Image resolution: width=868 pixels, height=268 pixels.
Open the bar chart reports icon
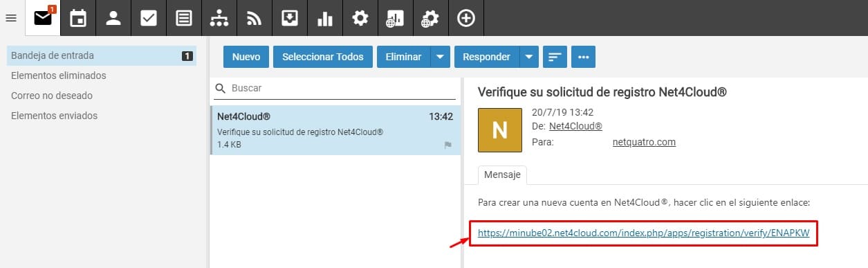pos(325,18)
